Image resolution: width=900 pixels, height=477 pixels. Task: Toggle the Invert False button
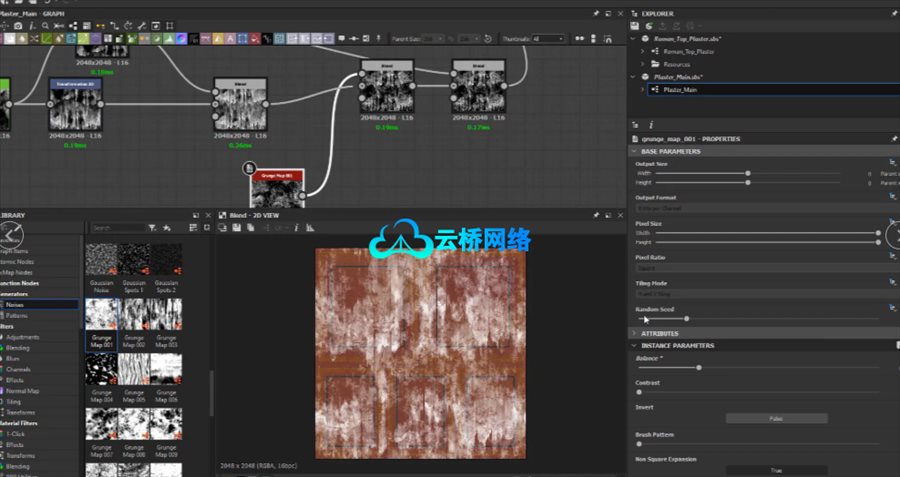pos(776,418)
